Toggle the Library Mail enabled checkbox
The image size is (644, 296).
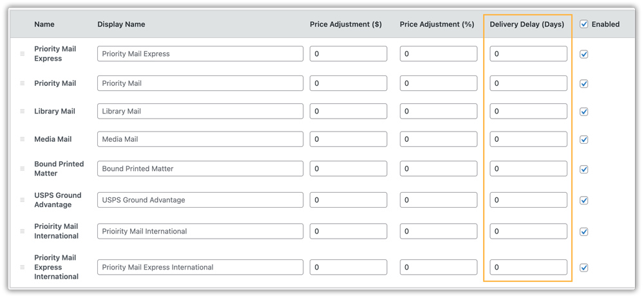pos(584,112)
